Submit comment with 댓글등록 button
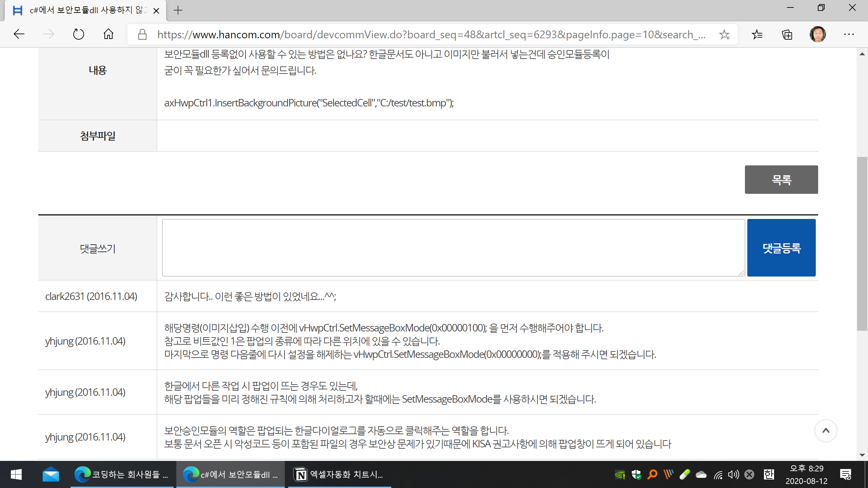Screen dimensions: 868x488 pos(781,248)
